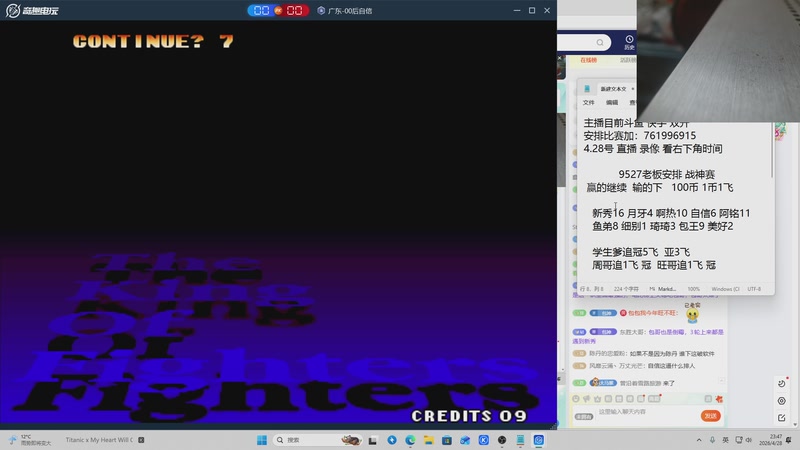
Task: Click the chat message from 风靡云涌、万丈光芒
Action: [x=634, y=366]
